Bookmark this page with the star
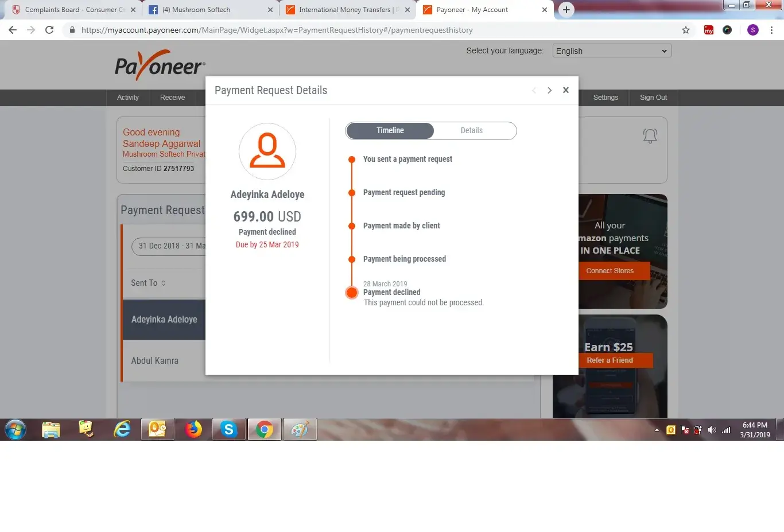This screenshot has width=784, height=532. [686, 30]
